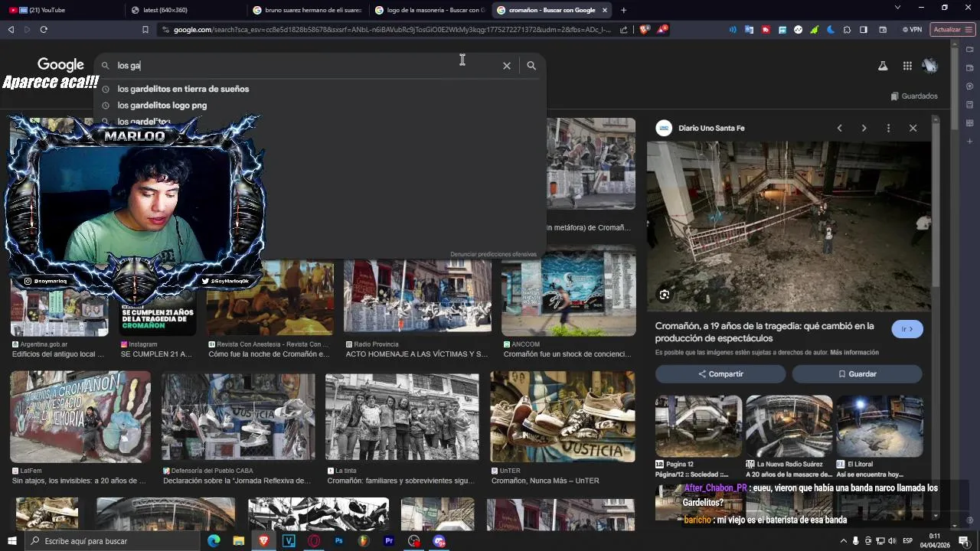The width and height of the screenshot is (980, 551).
Task: Click the Compartir button
Action: coord(720,374)
